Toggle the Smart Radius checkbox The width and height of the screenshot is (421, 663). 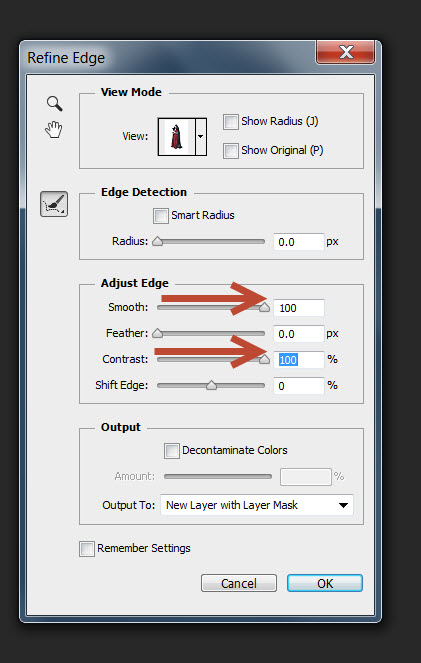pos(161,216)
